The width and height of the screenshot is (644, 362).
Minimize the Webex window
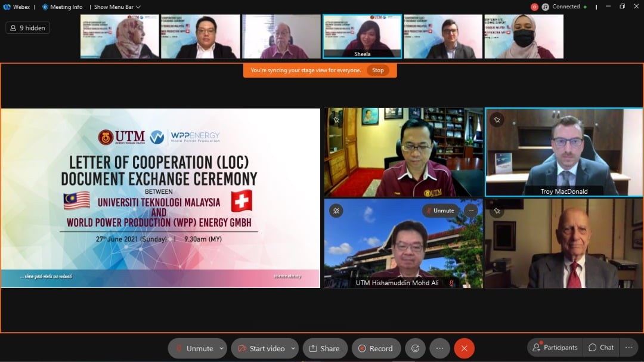click(608, 6)
